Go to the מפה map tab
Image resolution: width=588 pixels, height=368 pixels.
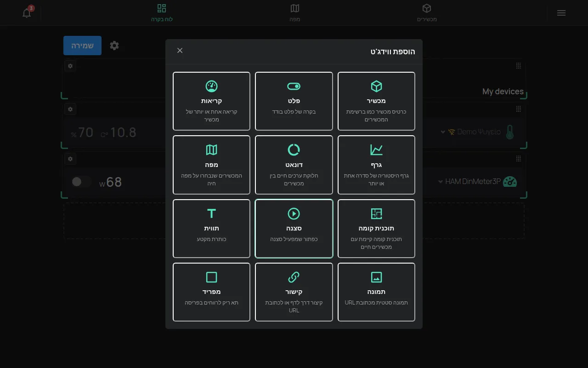(295, 13)
